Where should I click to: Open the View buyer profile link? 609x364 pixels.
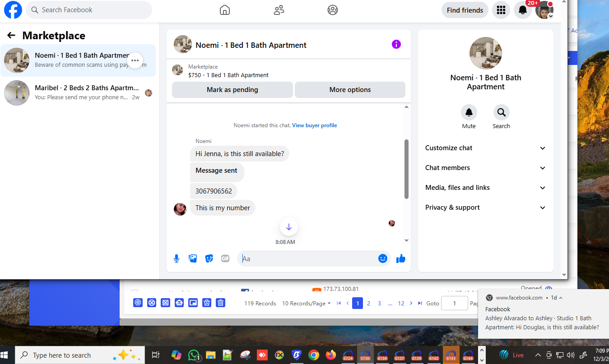point(315,125)
